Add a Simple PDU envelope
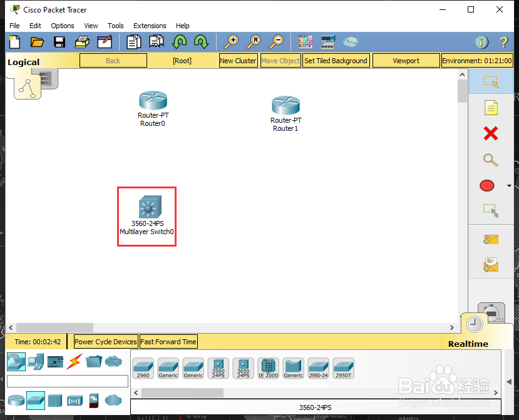519x420 pixels. pos(491,239)
